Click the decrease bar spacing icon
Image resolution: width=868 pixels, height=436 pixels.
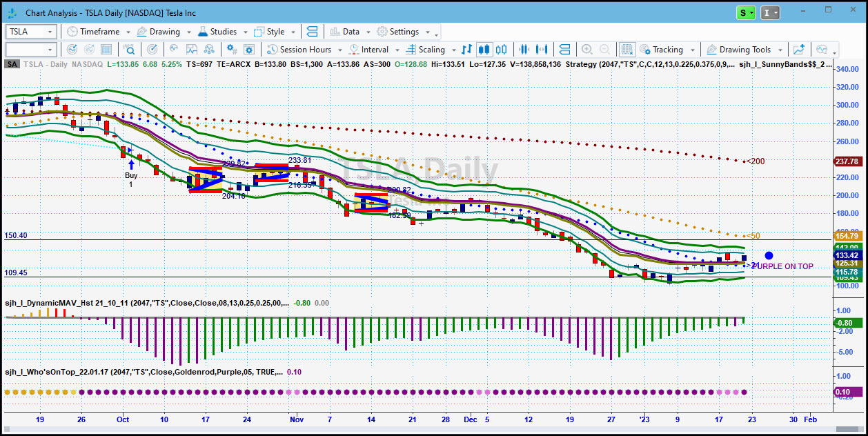(x=524, y=50)
